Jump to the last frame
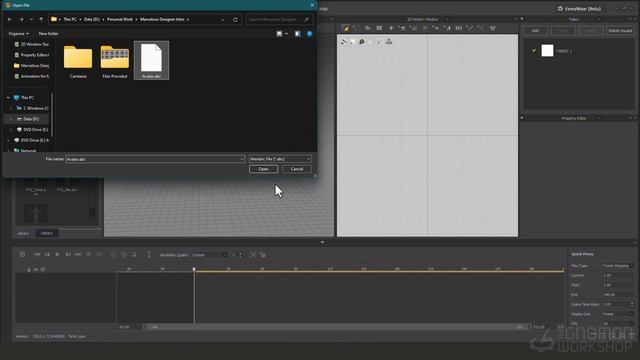 point(78,254)
